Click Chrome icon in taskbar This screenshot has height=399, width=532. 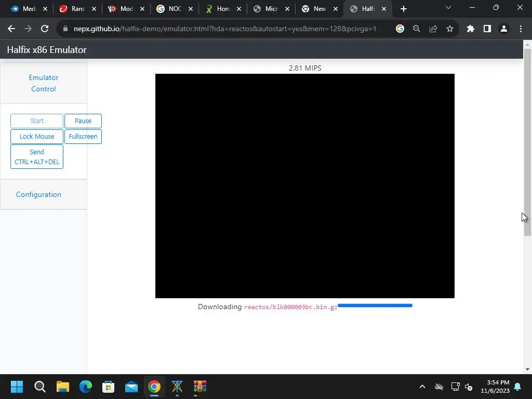[154, 387]
